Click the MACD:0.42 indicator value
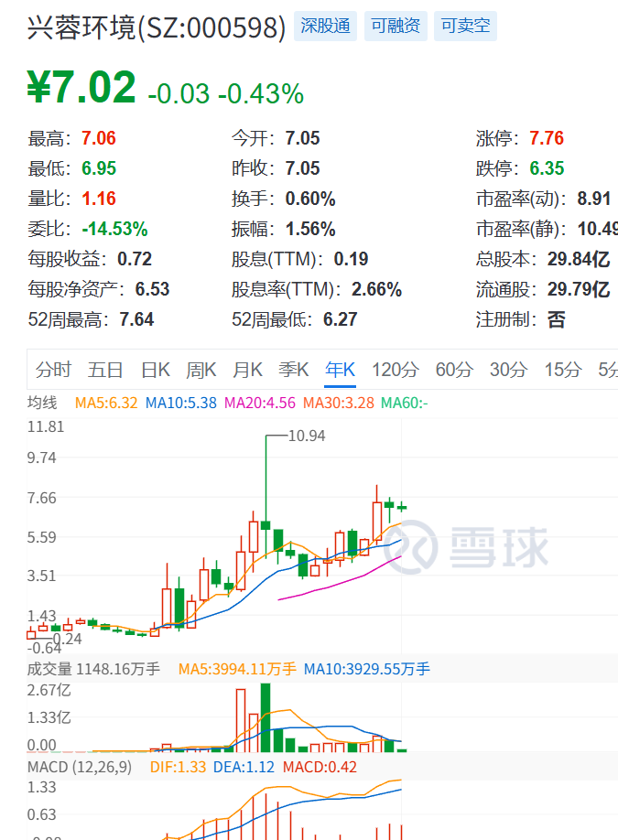This screenshot has height=840, width=618. click(x=320, y=767)
